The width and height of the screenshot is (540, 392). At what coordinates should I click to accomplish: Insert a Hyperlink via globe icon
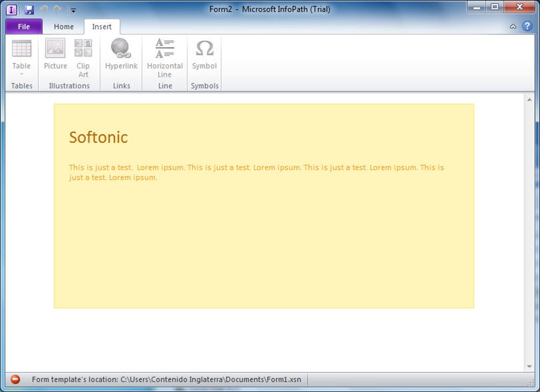pyautogui.click(x=121, y=54)
